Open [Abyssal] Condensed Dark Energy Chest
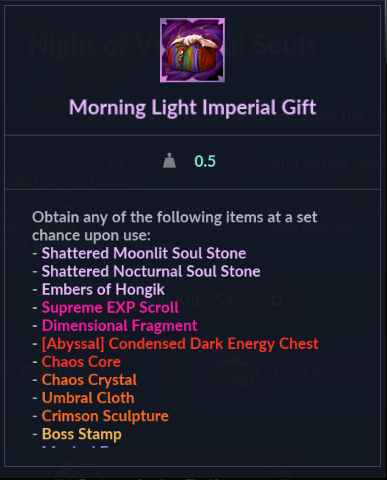The image size is (387, 480). (x=180, y=344)
